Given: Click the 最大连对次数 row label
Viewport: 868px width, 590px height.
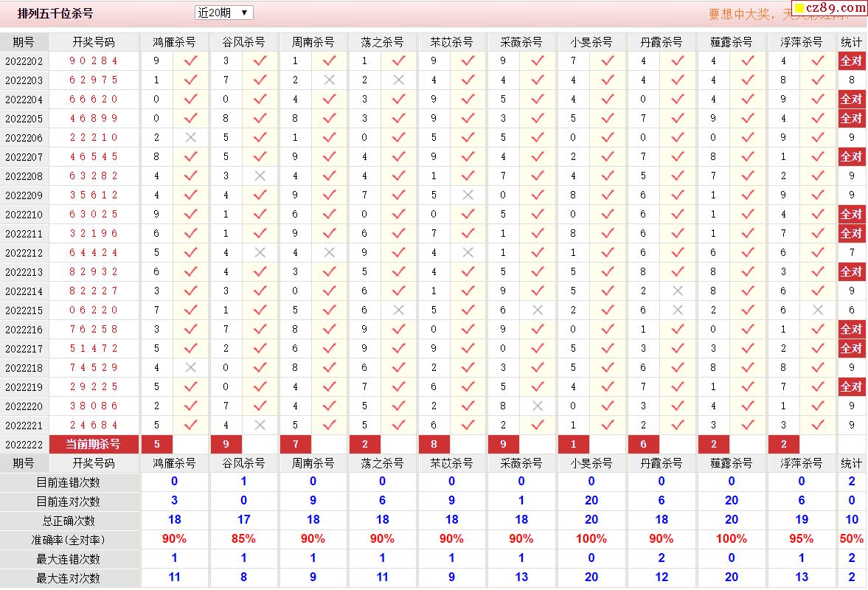Looking at the screenshot, I should click(x=69, y=578).
